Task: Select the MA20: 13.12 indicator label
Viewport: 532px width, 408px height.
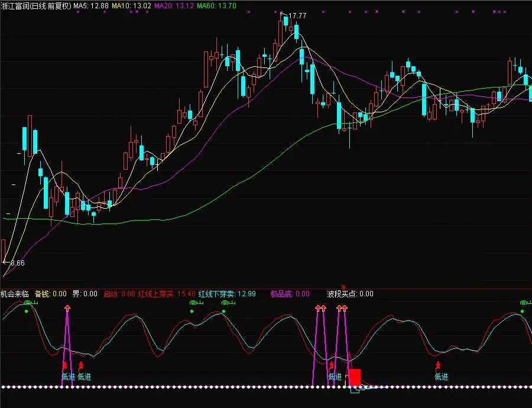Action: pos(174,6)
